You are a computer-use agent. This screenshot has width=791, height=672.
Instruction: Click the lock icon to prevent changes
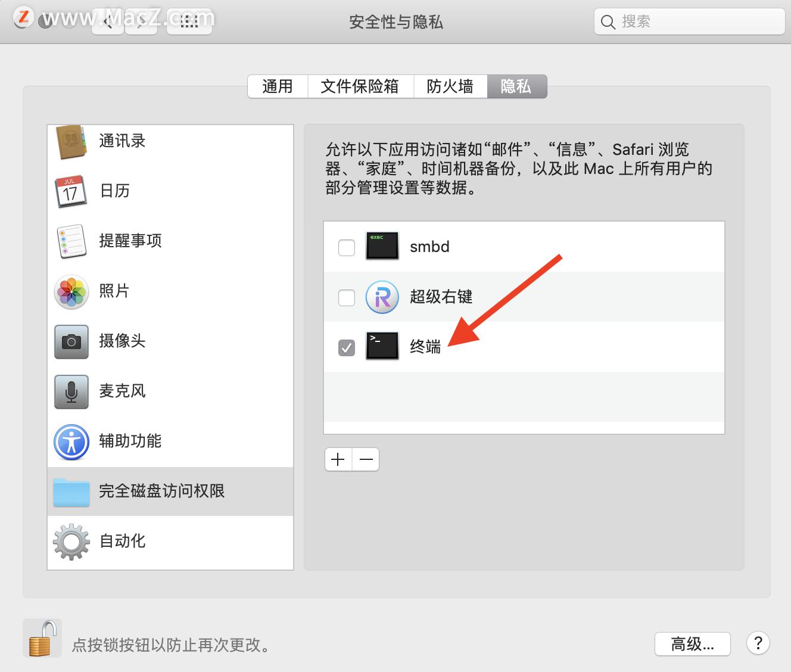(42, 637)
